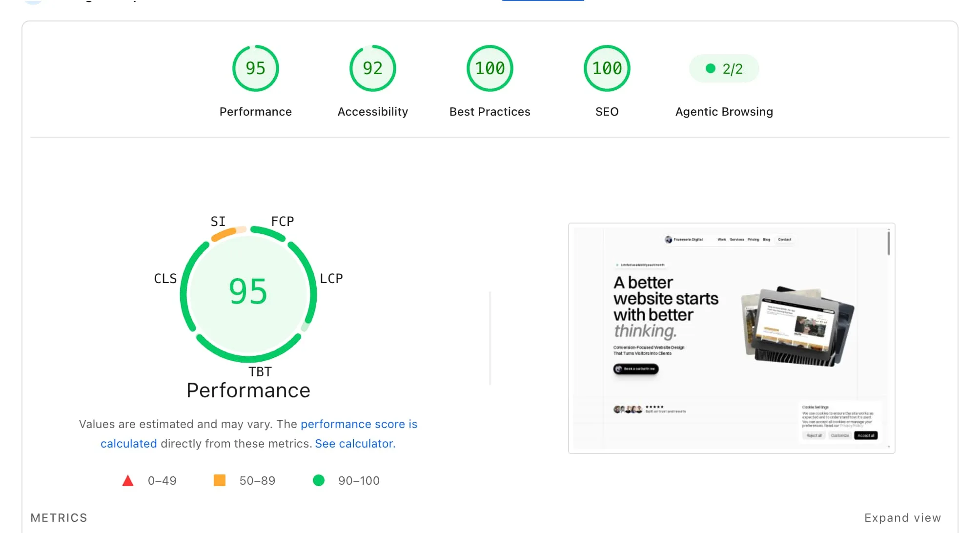Click the LCP metric label on the gauge
Viewport: 980px width, 533px height.
click(x=331, y=279)
